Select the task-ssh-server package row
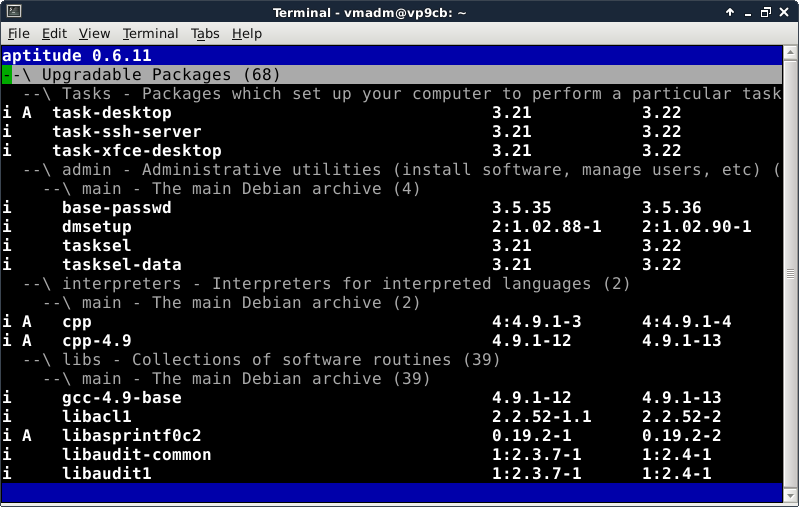 click(x=126, y=132)
